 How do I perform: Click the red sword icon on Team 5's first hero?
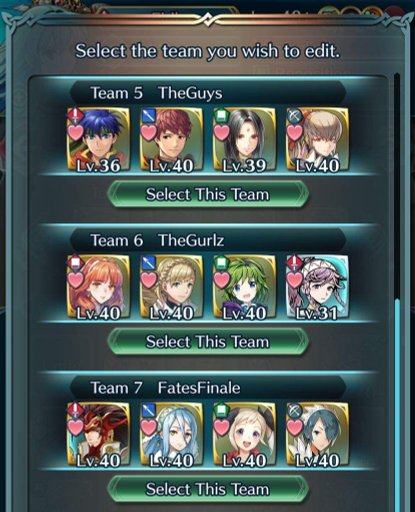point(75,116)
